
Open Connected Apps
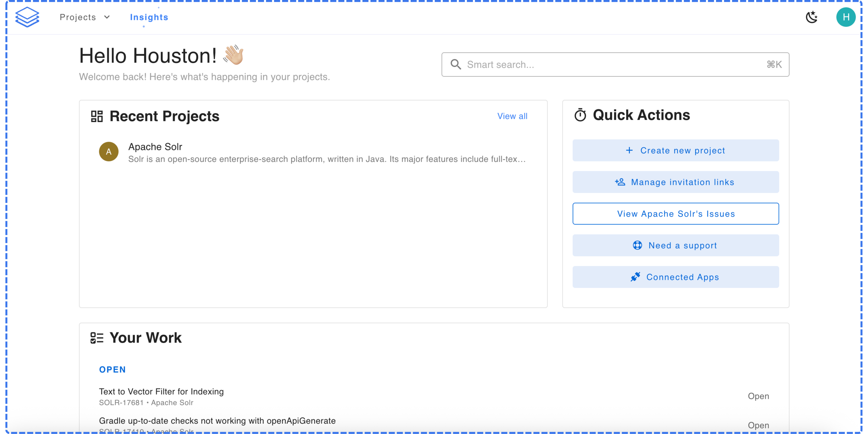(x=676, y=277)
